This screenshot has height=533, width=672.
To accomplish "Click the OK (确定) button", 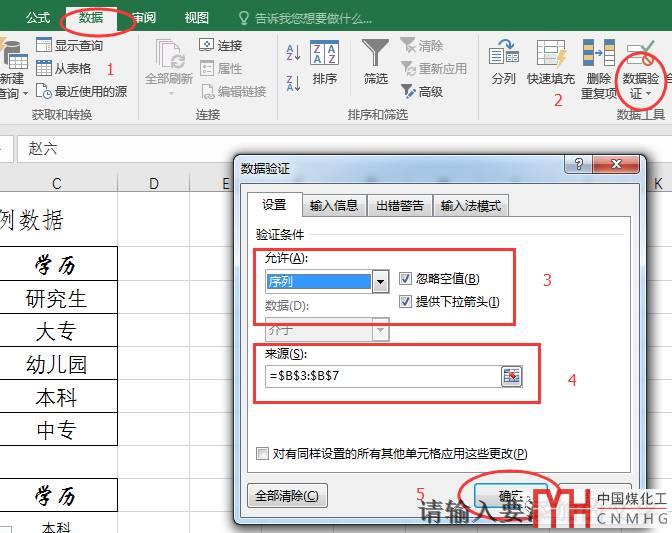I will [x=511, y=496].
